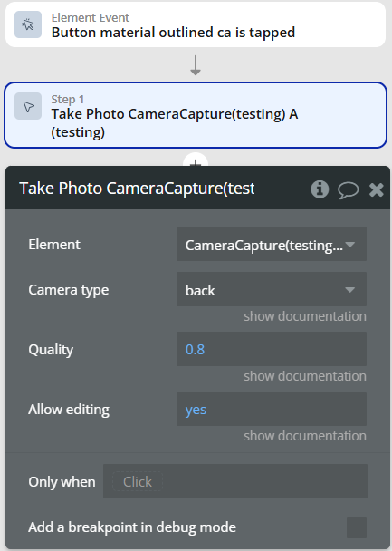Show documentation for Camera type

click(x=305, y=316)
